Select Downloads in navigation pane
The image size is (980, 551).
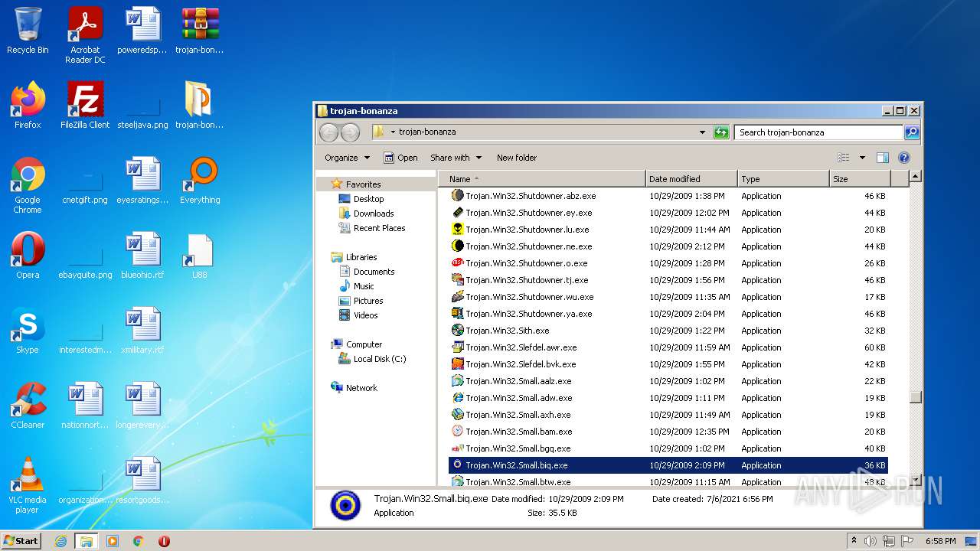374,214
